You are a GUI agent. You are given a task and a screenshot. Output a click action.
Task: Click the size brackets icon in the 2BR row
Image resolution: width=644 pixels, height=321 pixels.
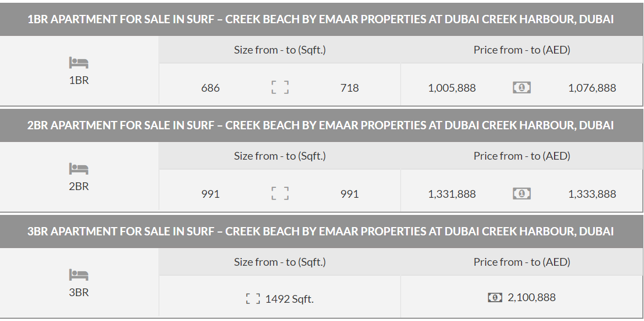tap(280, 193)
